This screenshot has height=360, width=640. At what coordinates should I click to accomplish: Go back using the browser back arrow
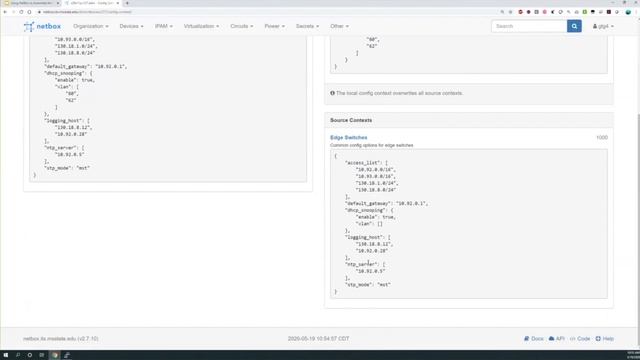pos(5,12)
